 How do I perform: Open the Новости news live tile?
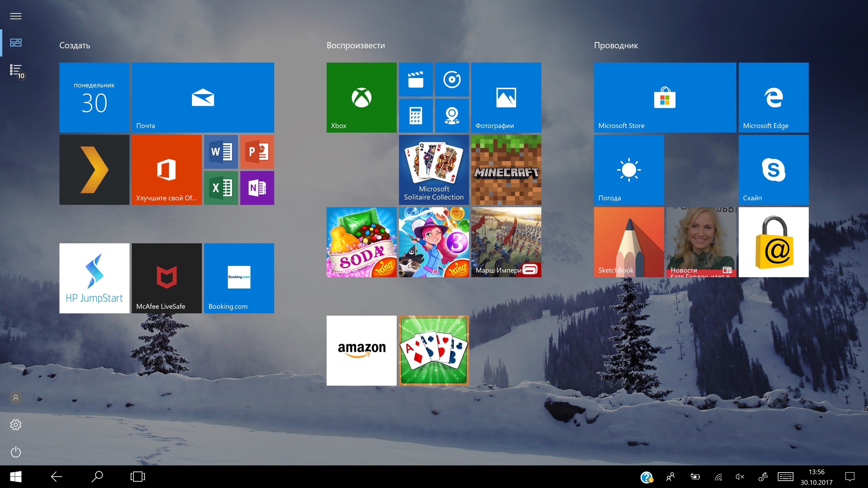[701, 242]
